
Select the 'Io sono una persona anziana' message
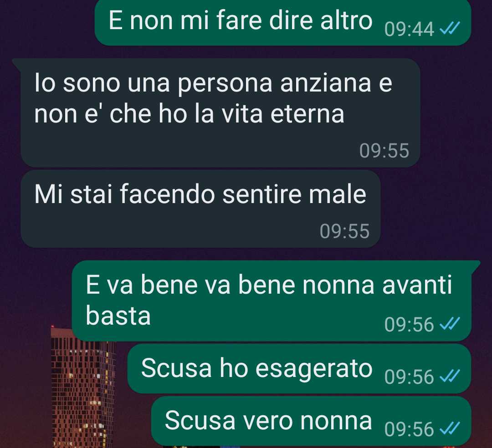click(220, 112)
